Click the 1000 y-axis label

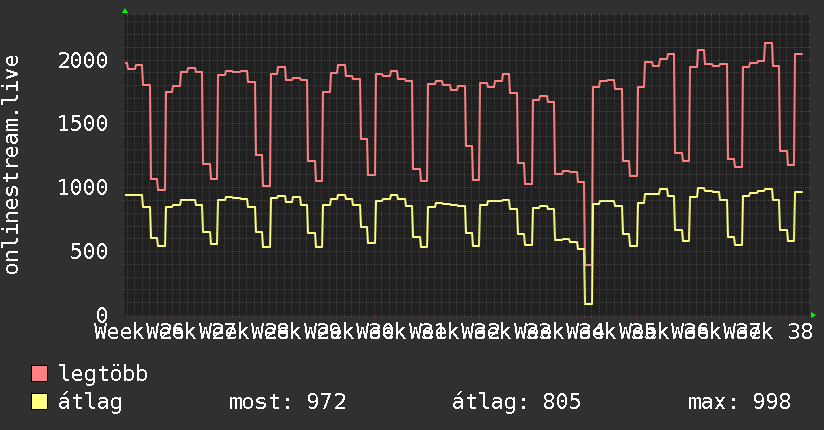(83, 188)
